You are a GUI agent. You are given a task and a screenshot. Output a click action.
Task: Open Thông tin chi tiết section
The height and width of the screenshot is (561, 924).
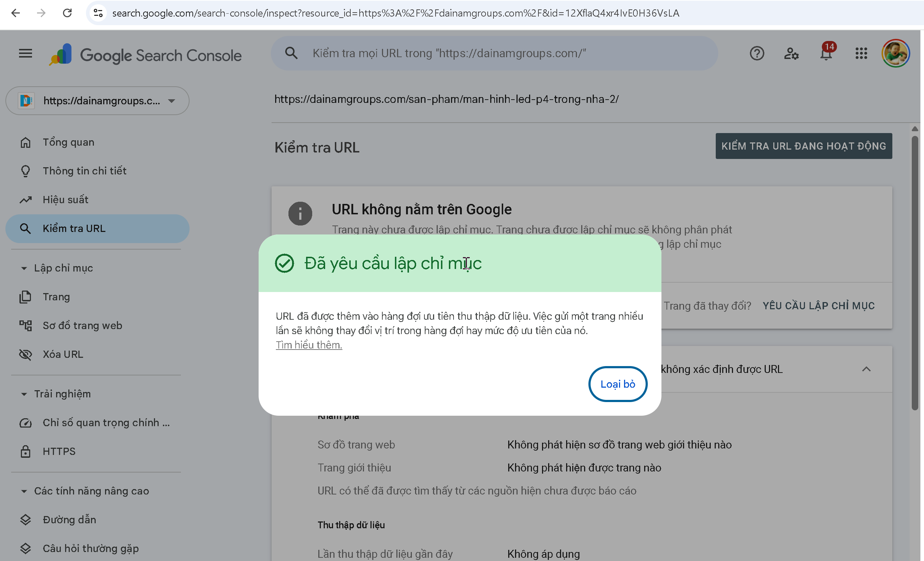[x=97, y=171]
